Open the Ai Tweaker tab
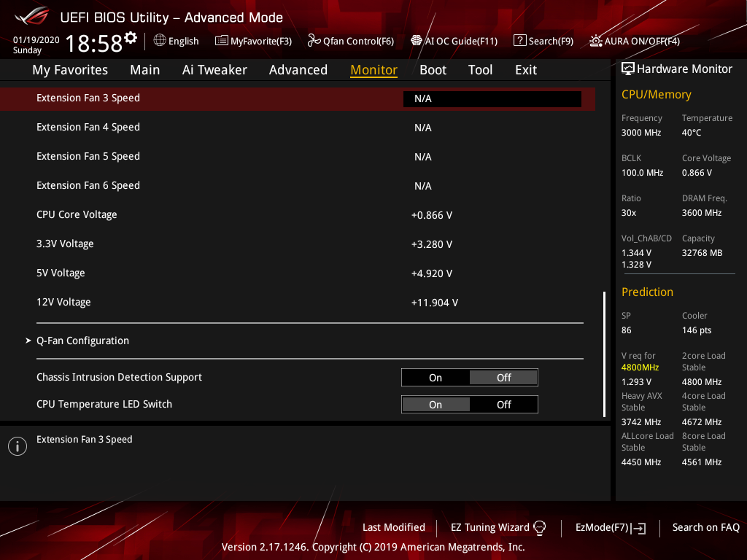747x560 pixels. pyautogui.click(x=214, y=70)
